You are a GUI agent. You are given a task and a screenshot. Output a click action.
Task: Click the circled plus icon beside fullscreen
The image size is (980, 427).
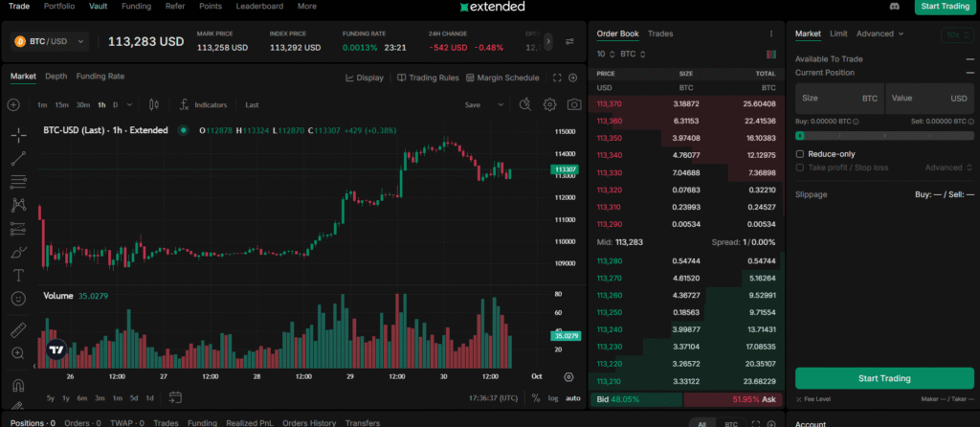click(572, 78)
